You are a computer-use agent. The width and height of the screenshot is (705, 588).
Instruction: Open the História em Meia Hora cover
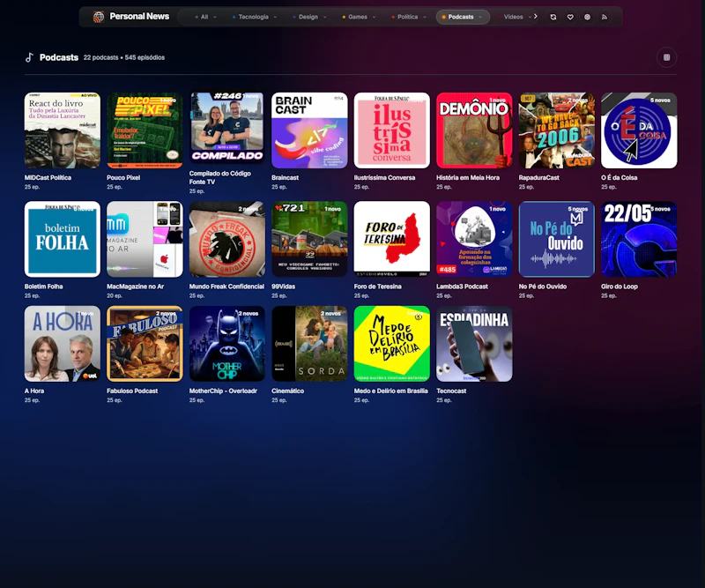[x=474, y=130]
